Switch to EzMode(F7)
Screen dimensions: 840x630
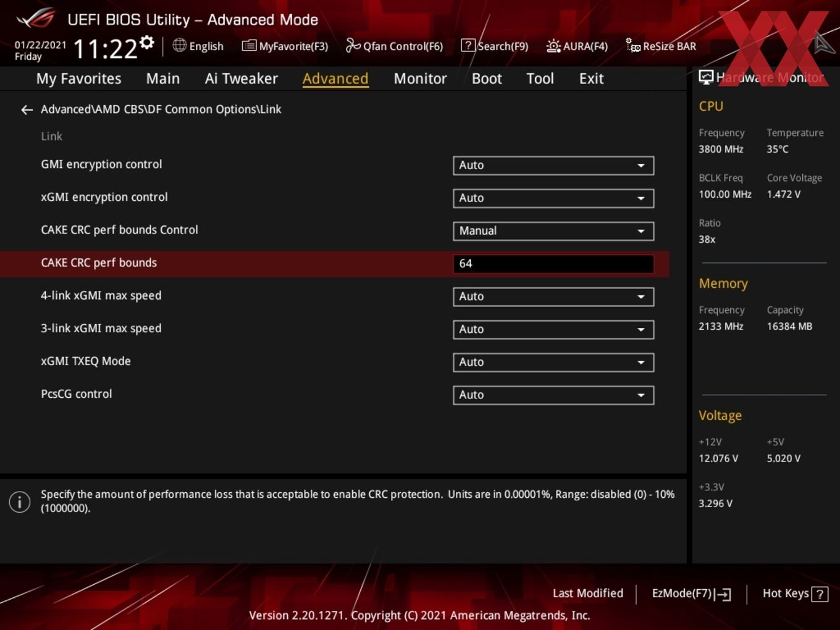682,594
